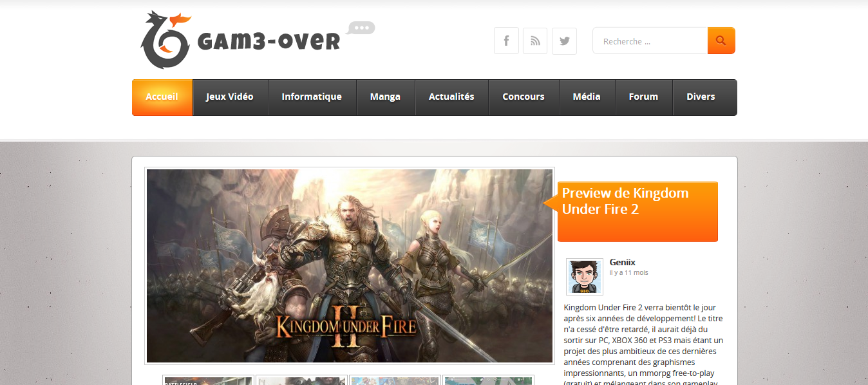Click the Kingdom Under Fire II banner image

tap(350, 266)
